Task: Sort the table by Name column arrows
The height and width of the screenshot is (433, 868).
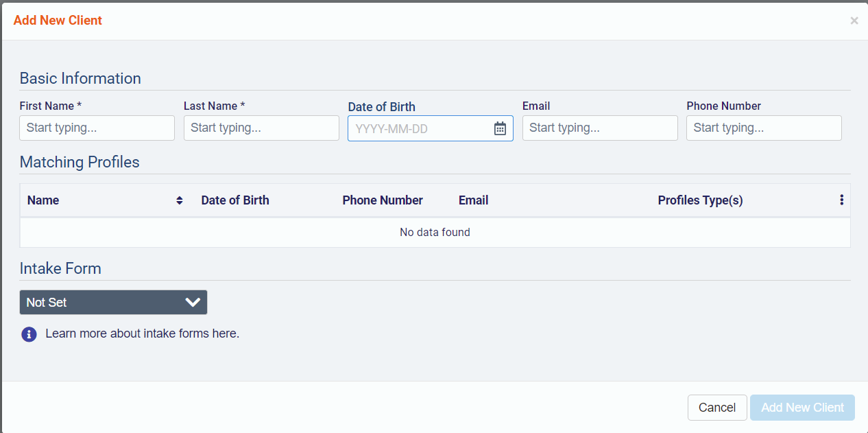Action: (180, 200)
